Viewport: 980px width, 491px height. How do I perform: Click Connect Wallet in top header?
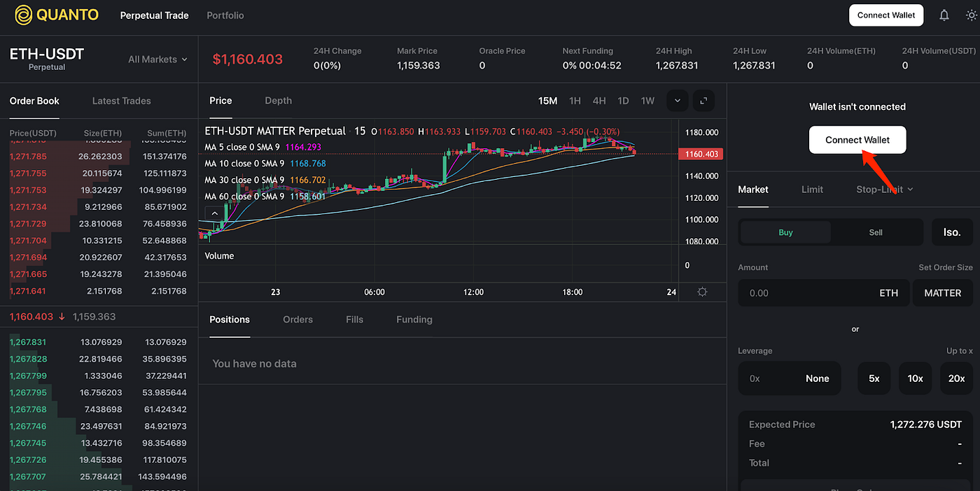[x=886, y=15]
